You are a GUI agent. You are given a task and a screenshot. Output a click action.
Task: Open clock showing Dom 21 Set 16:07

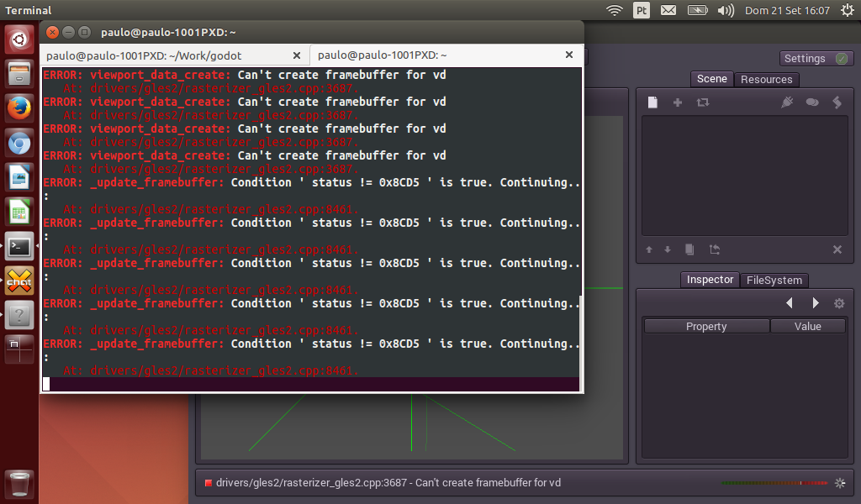click(787, 10)
